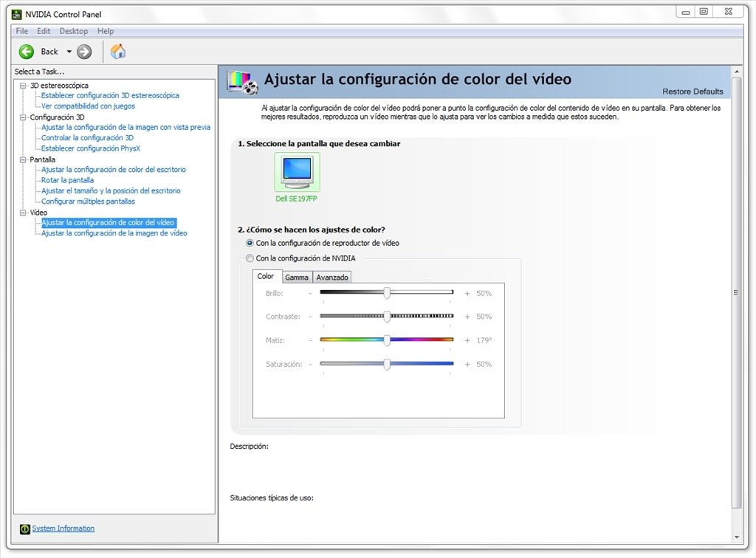
Task: Click minus icon beside Matiz slider
Action: pyautogui.click(x=311, y=340)
